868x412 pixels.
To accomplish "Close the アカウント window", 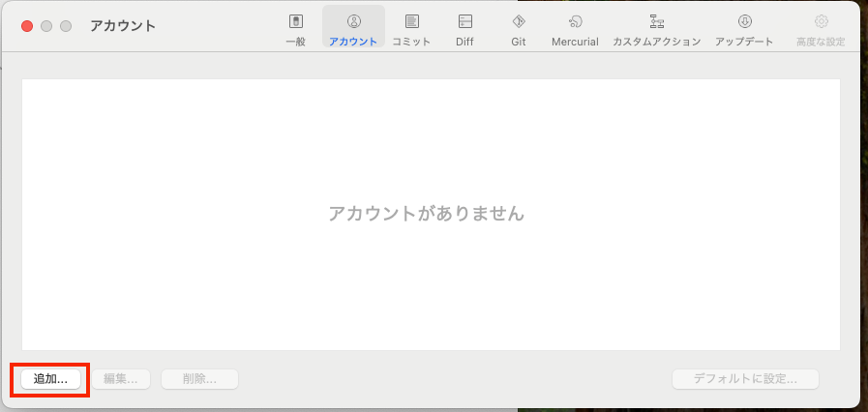I will [x=27, y=26].
